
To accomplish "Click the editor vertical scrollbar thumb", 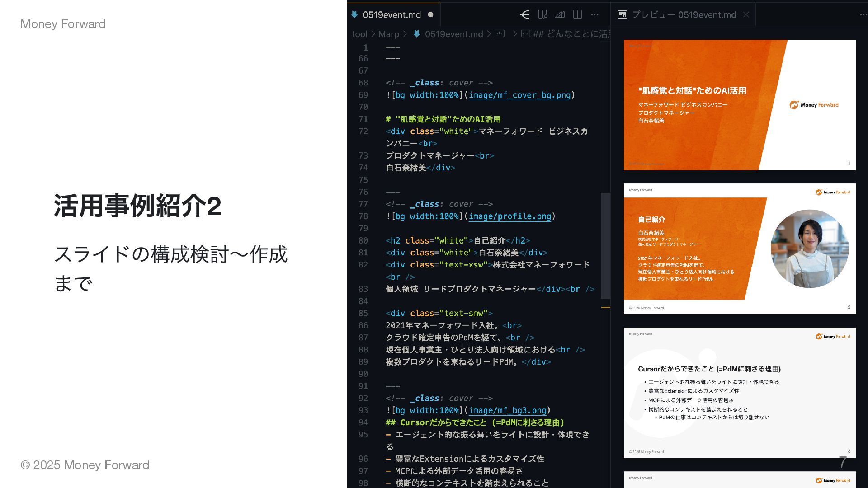I will tap(605, 245).
